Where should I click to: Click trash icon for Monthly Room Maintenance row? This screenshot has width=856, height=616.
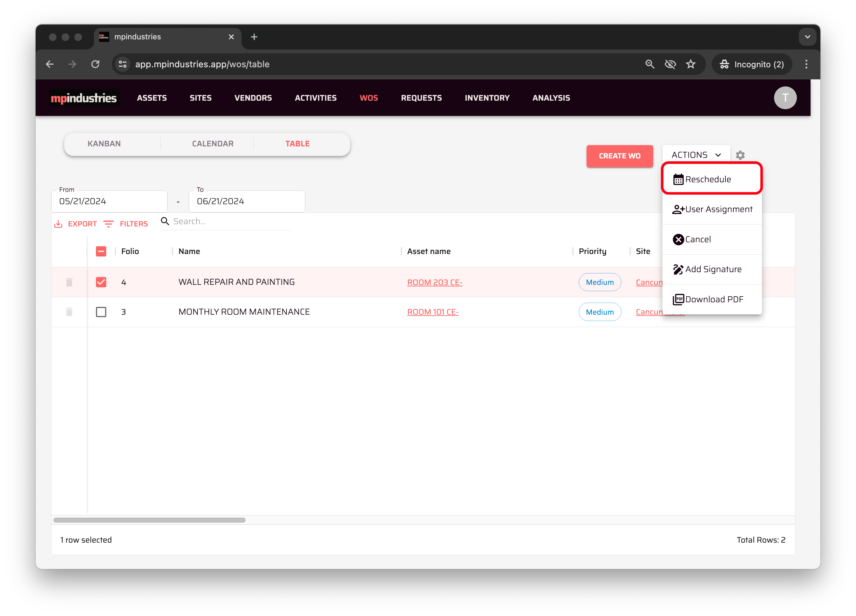point(69,312)
